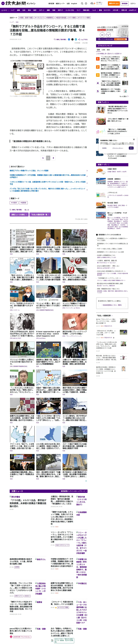Click the 社会 breadcrumb link
This screenshot has width=138, height=644.
[17, 22]
